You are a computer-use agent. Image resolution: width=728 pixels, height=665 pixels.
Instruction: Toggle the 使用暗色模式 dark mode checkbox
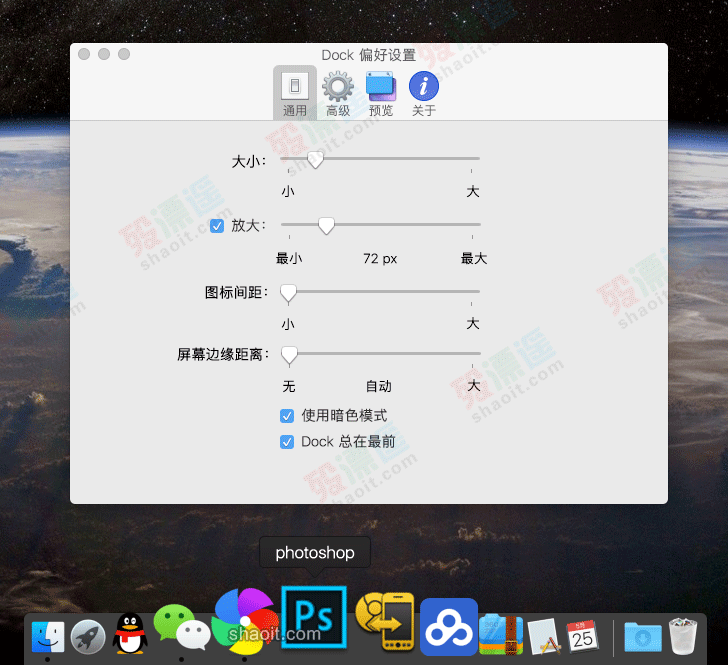click(x=287, y=416)
